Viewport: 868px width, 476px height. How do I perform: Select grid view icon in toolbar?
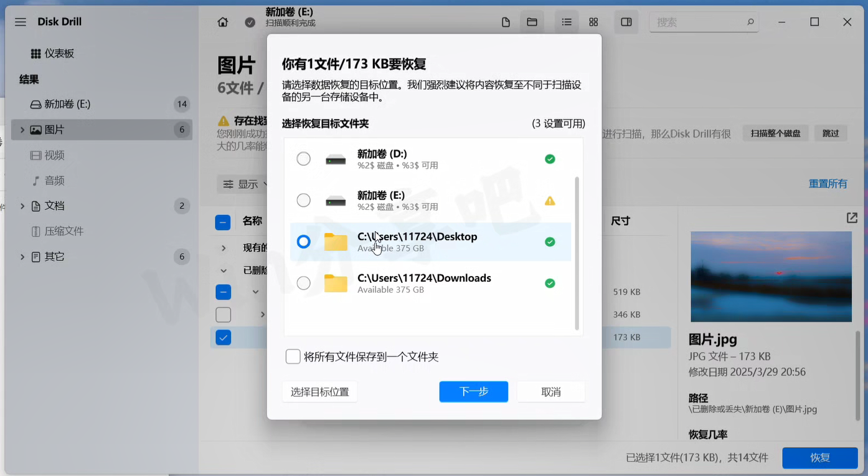[x=593, y=22]
